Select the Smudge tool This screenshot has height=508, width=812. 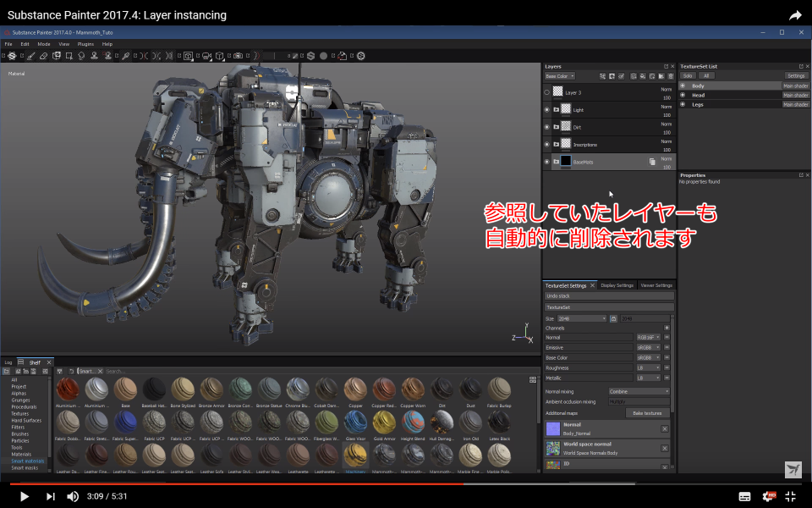click(x=81, y=56)
